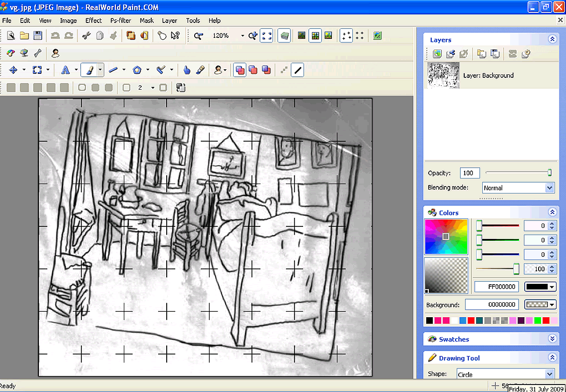The width and height of the screenshot is (566, 392).
Task: Click the FF000000 hex color field
Action: (x=497, y=287)
